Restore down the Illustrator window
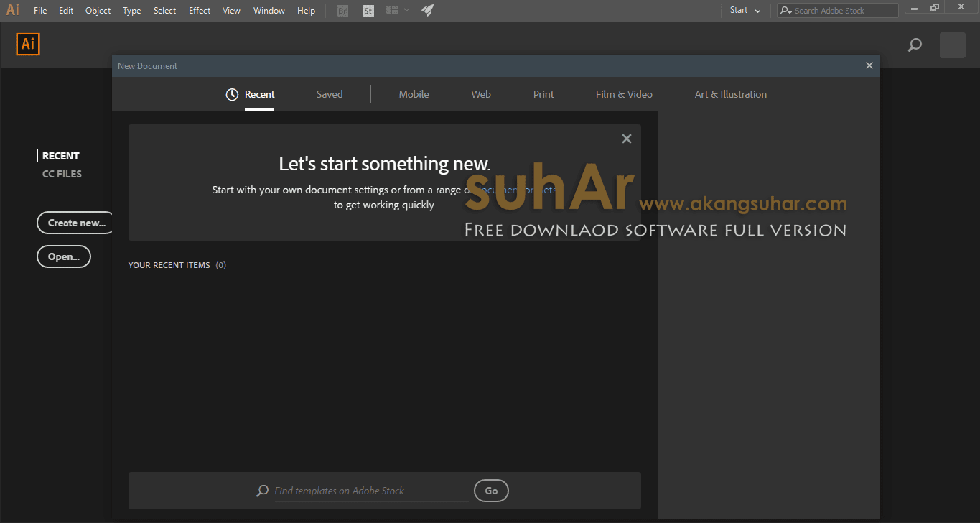This screenshot has width=980, height=523. pyautogui.click(x=934, y=8)
